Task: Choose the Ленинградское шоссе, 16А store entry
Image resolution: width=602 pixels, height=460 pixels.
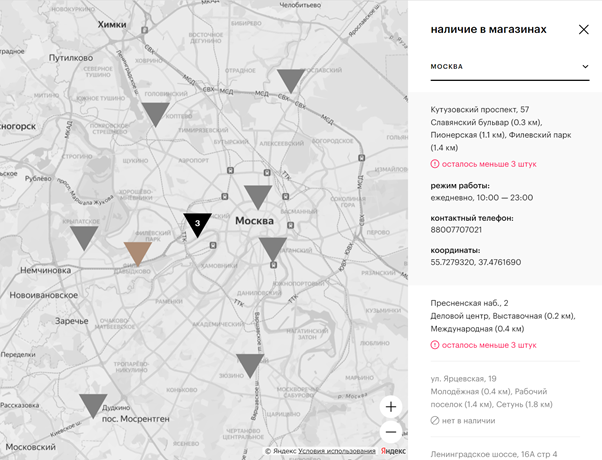Action: click(x=494, y=454)
